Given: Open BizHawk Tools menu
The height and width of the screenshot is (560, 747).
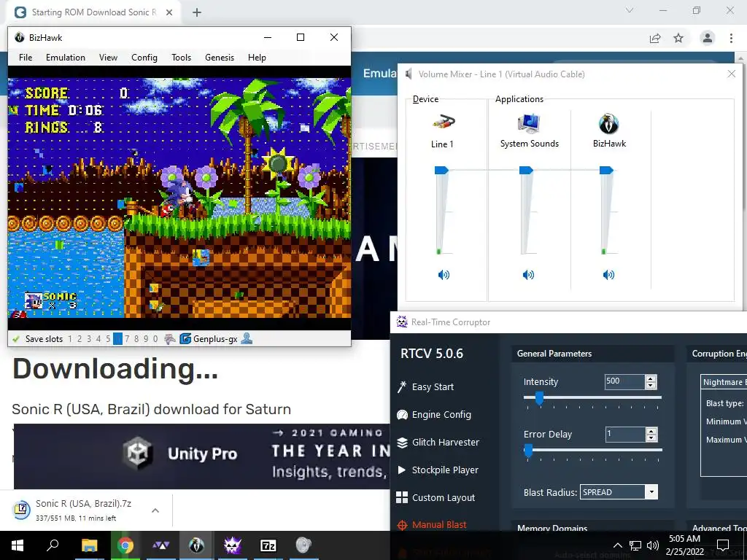Looking at the screenshot, I should tap(182, 58).
